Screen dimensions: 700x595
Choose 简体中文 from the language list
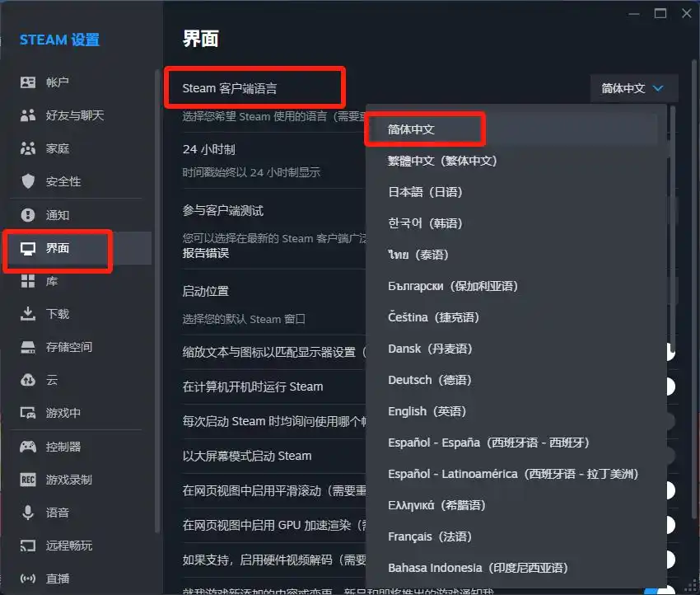click(511, 129)
